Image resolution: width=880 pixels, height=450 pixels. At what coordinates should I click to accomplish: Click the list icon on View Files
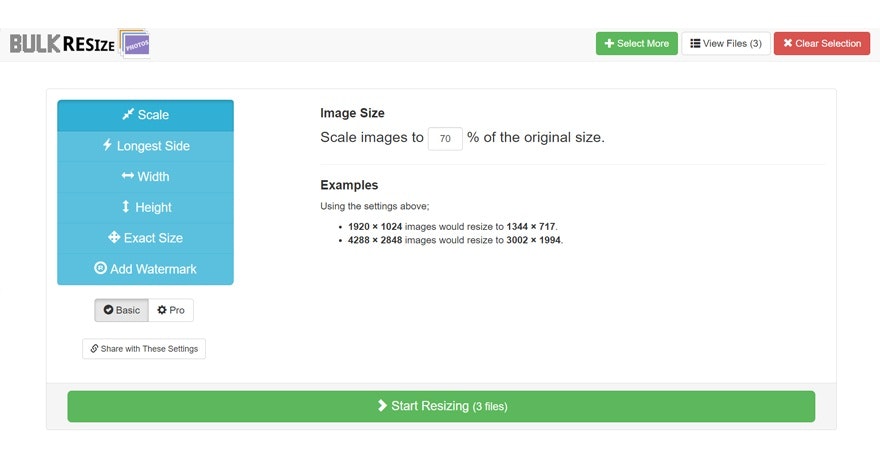[695, 44]
